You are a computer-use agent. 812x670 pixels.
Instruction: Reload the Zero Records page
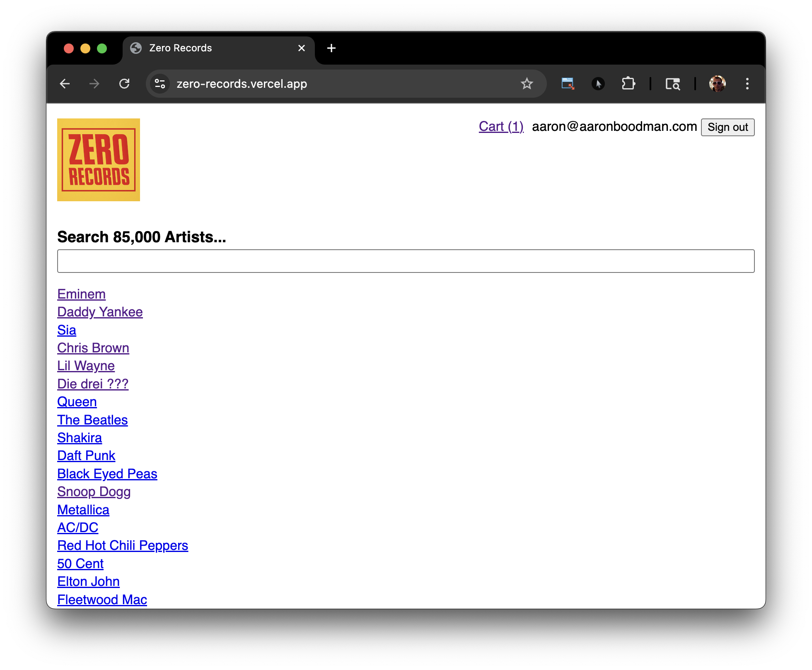click(124, 84)
